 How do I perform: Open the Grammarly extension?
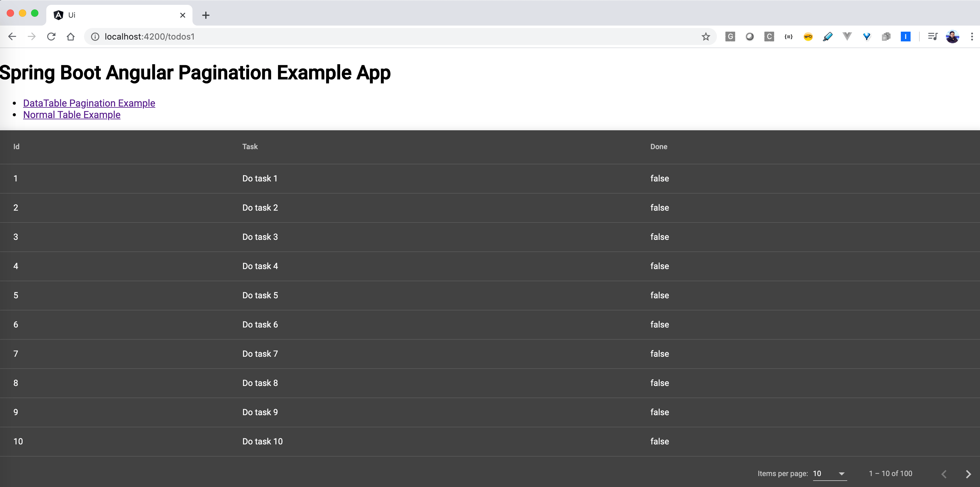[731, 37]
